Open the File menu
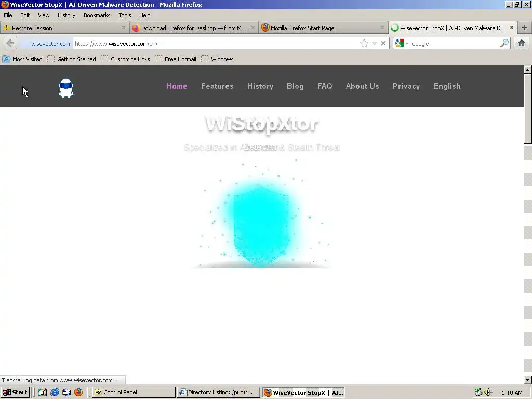Image resolution: width=532 pixels, height=399 pixels. [x=8, y=15]
